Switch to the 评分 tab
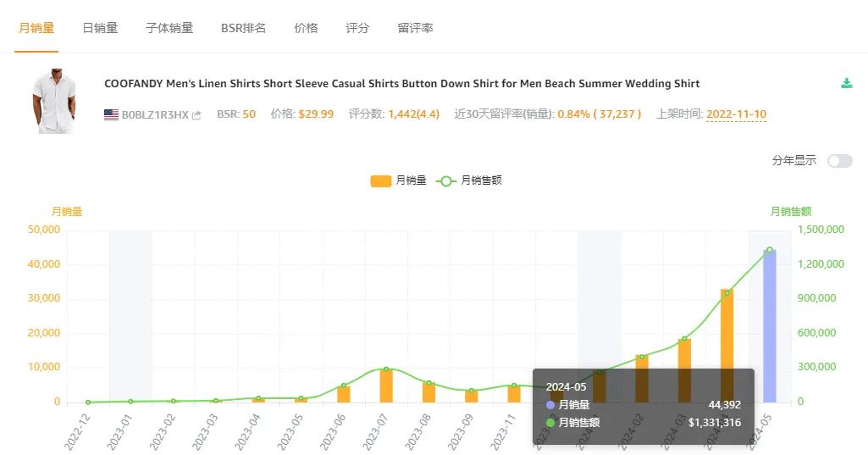Screen dimensions: 868x455 357,28
